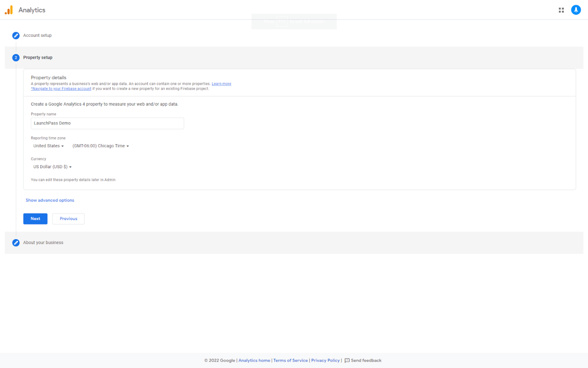Click the About your business edit icon

point(16,243)
